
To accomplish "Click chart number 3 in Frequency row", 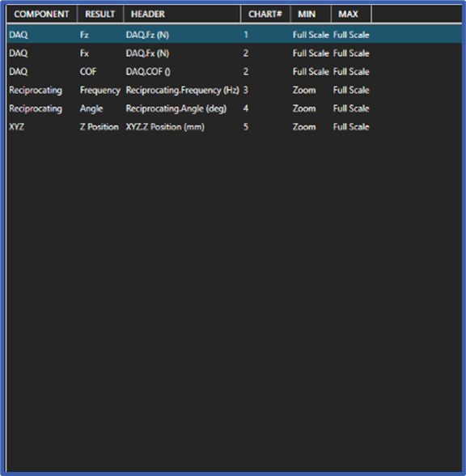I will (x=246, y=91).
